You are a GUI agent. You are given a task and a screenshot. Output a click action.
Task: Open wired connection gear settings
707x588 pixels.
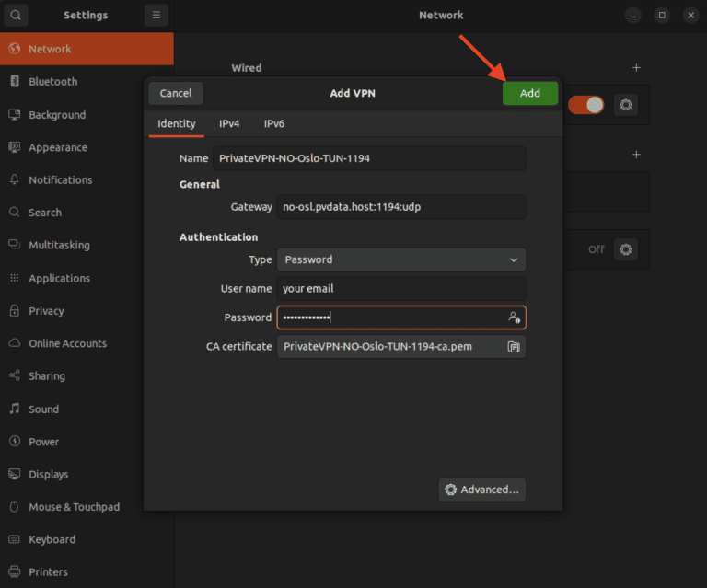click(x=626, y=105)
